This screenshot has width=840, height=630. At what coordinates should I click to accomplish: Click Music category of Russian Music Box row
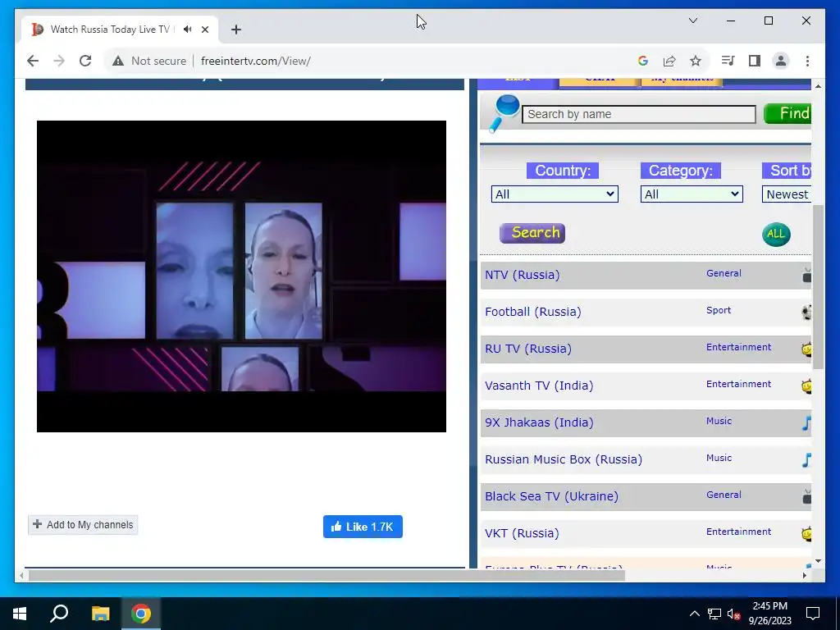coord(719,458)
